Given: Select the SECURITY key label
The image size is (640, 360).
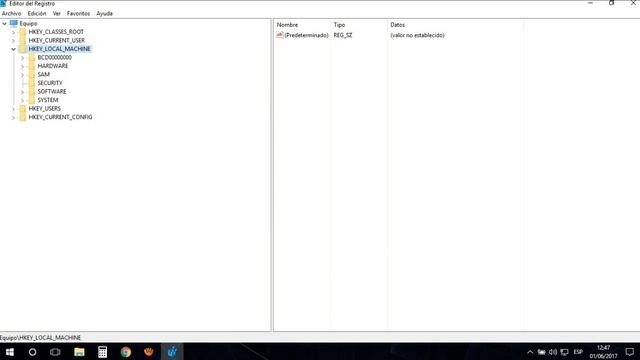Looking at the screenshot, I should tap(50, 83).
